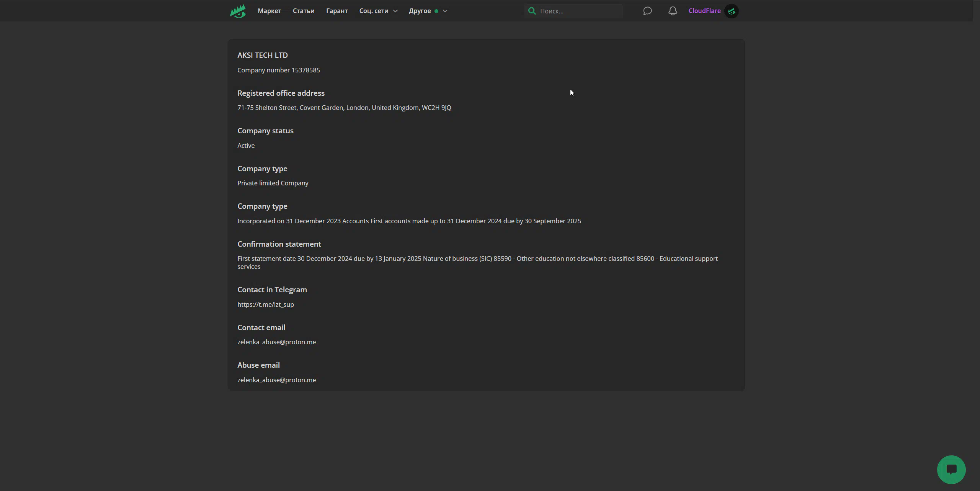Click the Abuse email heading

(259, 365)
